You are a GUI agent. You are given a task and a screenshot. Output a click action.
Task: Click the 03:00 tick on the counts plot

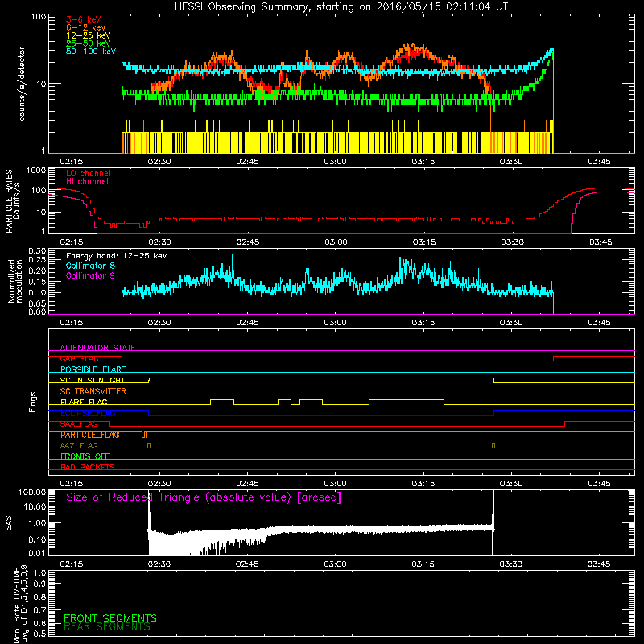[x=335, y=162]
